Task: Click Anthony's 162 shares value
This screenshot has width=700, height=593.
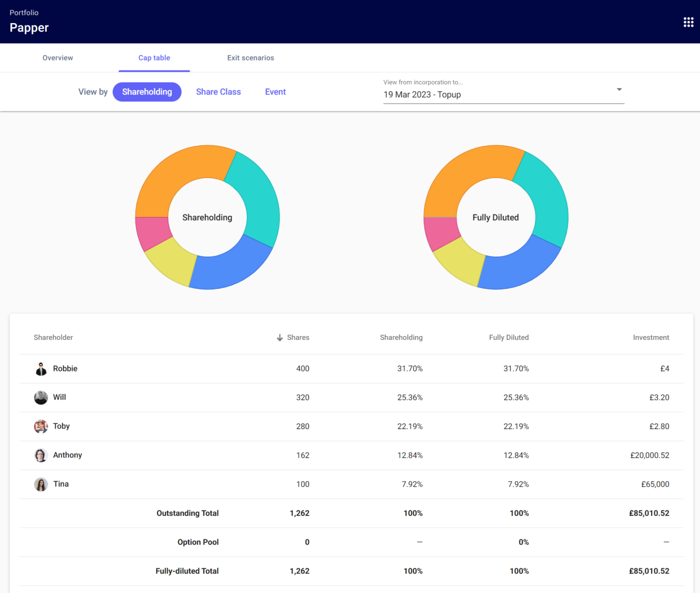Action: (302, 455)
